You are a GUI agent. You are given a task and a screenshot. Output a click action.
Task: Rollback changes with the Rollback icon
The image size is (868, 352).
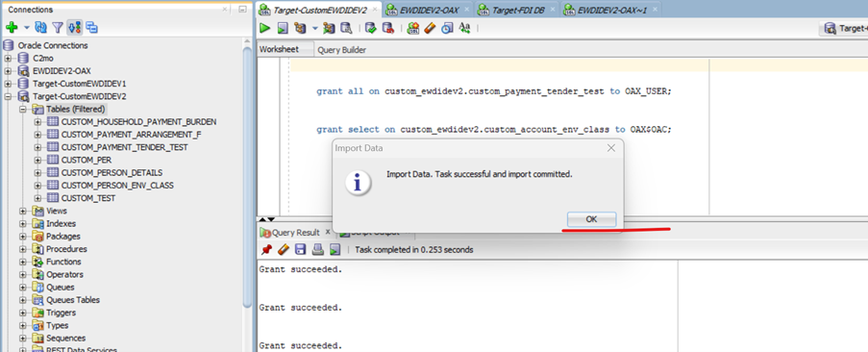388,28
